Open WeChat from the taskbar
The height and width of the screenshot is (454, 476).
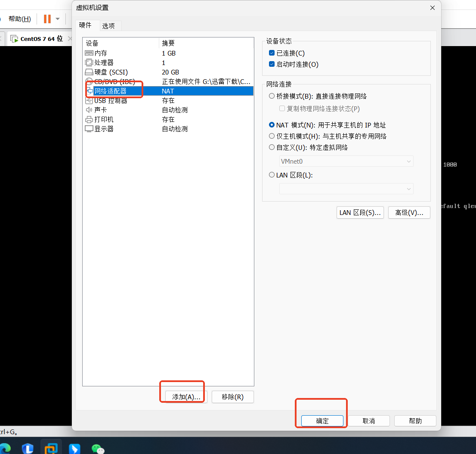click(x=98, y=449)
